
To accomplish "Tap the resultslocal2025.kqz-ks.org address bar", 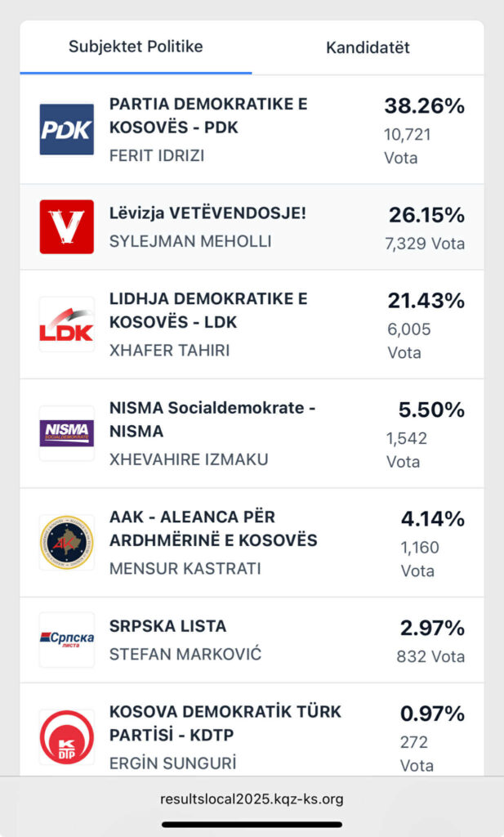I will [x=252, y=799].
